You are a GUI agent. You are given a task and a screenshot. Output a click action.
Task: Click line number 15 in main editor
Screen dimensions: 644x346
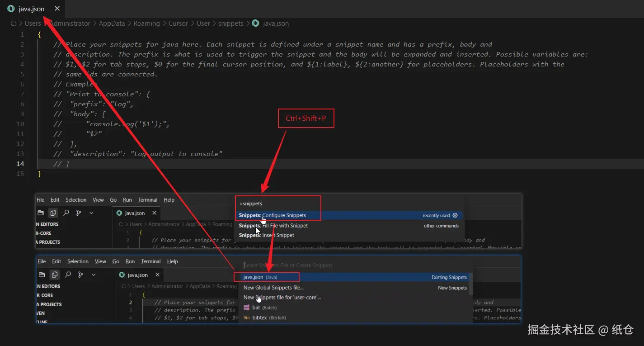tap(20, 174)
